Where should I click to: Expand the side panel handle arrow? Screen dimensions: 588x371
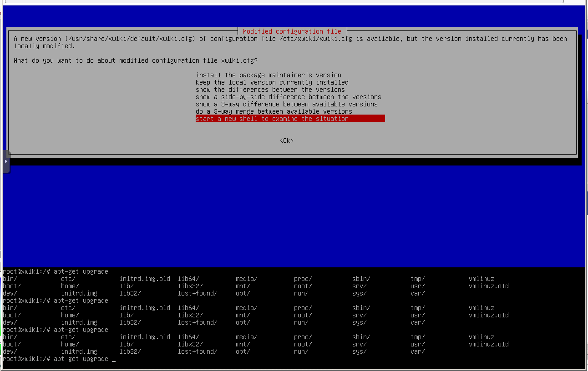pyautogui.click(x=6, y=161)
